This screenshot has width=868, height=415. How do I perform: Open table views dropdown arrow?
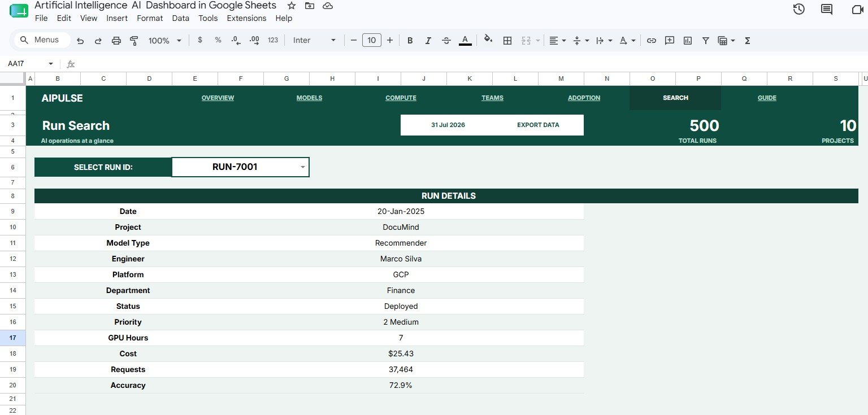point(733,41)
